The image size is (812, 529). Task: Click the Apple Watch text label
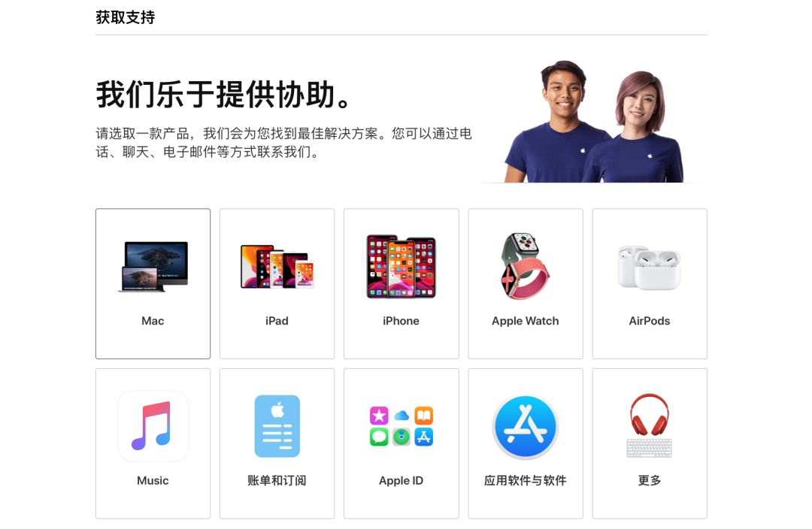pyautogui.click(x=525, y=321)
